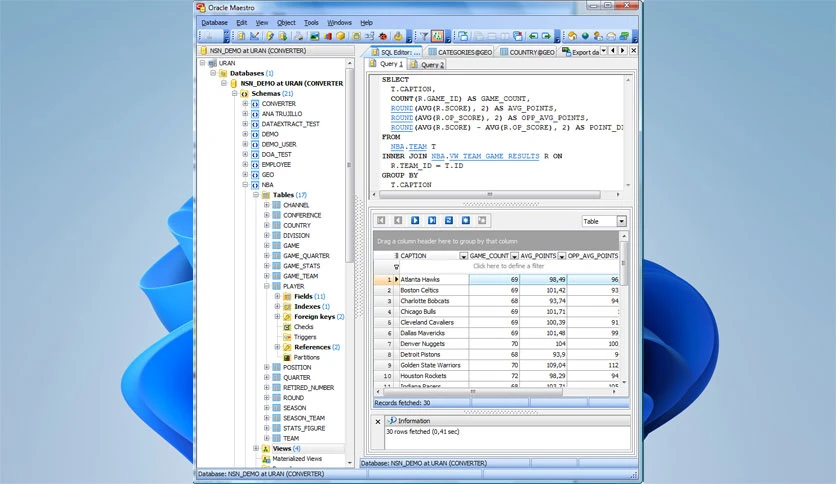Select the Materialized Views node
This screenshot has height=484, width=836.
pyautogui.click(x=297, y=458)
